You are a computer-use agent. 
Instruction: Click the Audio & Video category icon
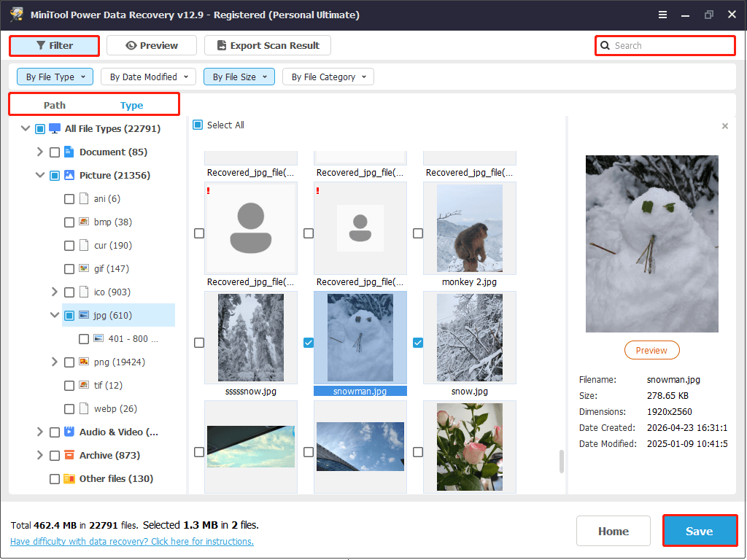(x=69, y=432)
